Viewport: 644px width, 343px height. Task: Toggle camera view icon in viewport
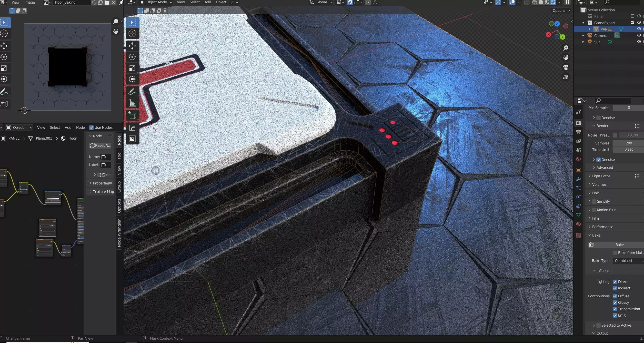[x=566, y=67]
